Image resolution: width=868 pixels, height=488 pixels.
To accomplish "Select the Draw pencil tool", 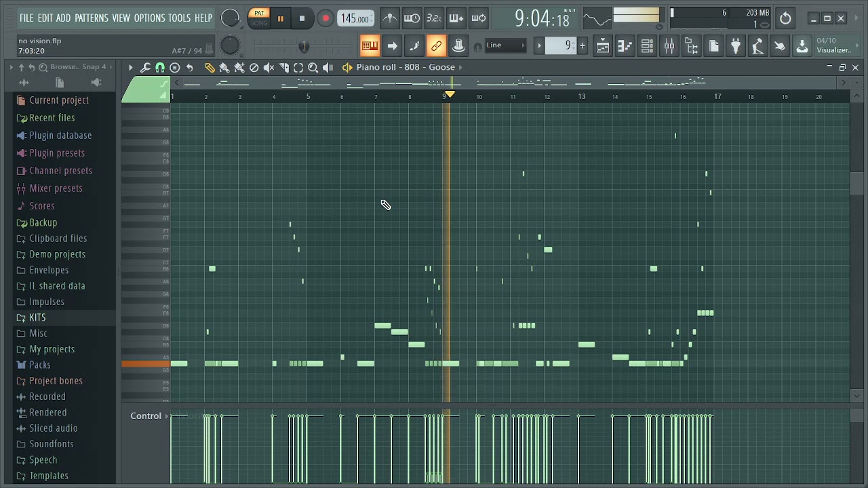I will tap(210, 67).
